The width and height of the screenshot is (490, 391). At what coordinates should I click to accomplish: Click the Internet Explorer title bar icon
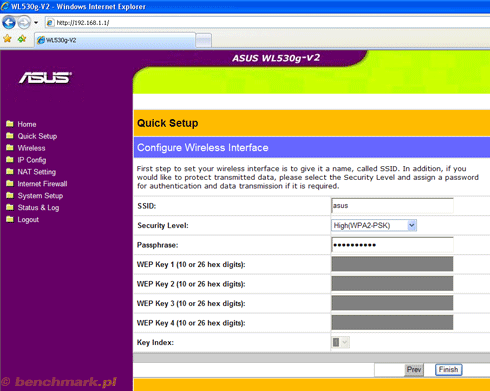click(5, 6)
